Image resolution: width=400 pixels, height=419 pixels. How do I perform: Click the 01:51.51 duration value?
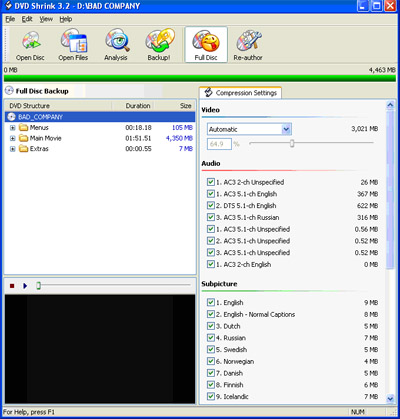coord(138,138)
